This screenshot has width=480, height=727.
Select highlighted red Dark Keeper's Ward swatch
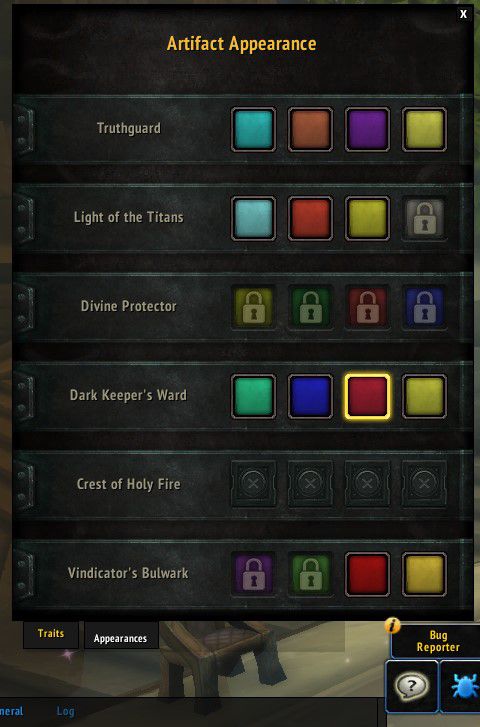367,396
